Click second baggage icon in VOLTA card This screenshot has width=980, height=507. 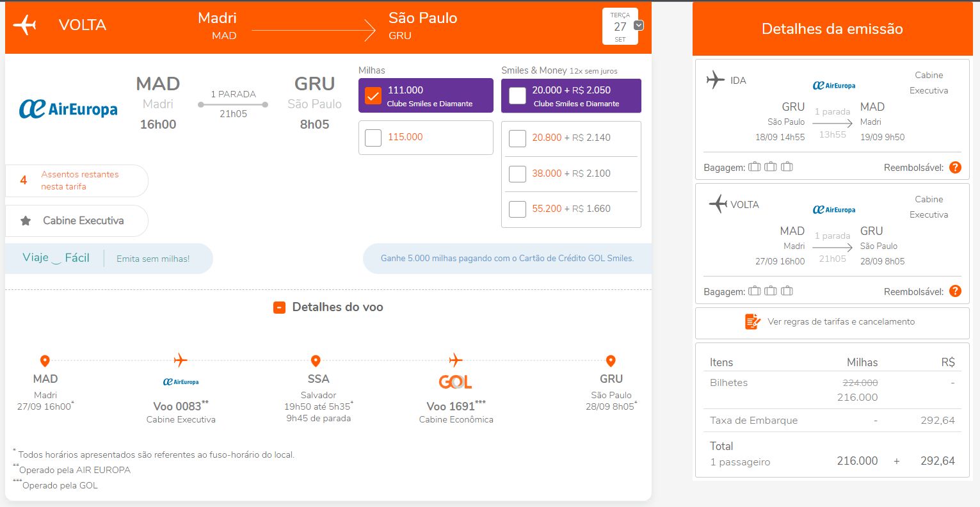coord(771,291)
